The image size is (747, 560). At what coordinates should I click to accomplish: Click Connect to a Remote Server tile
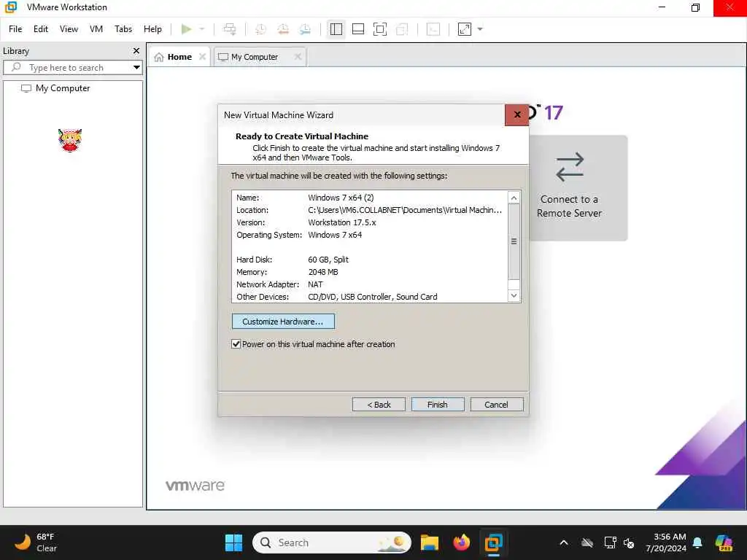click(569, 188)
